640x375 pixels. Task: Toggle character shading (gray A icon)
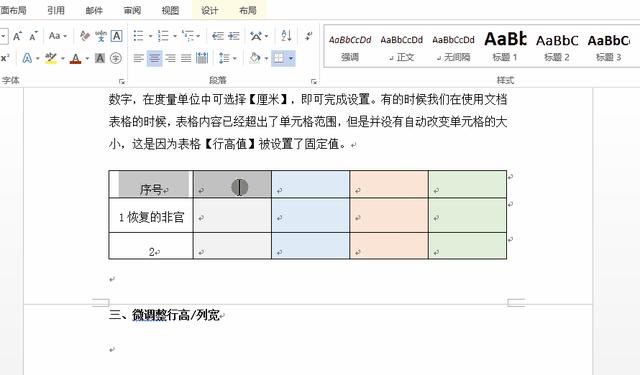pos(100,58)
